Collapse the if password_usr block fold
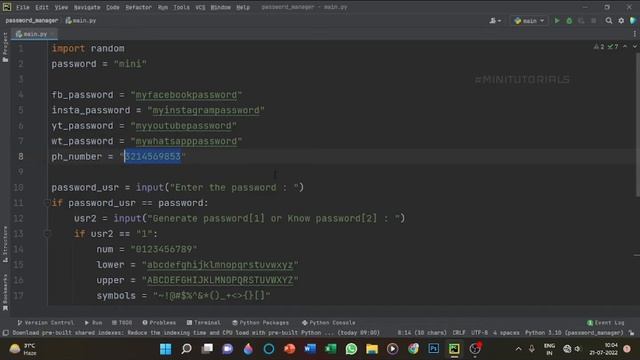640x360 pixels. (x=47, y=203)
